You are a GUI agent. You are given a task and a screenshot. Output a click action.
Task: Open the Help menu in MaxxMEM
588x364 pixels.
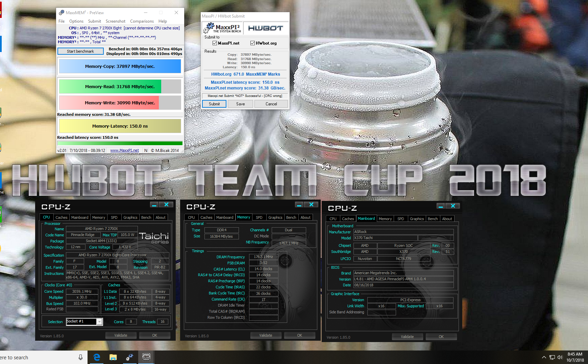[163, 21]
